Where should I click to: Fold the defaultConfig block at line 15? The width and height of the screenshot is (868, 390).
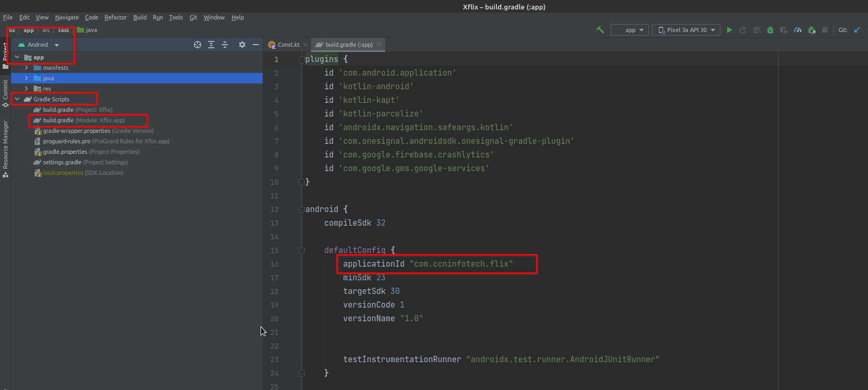tap(302, 250)
